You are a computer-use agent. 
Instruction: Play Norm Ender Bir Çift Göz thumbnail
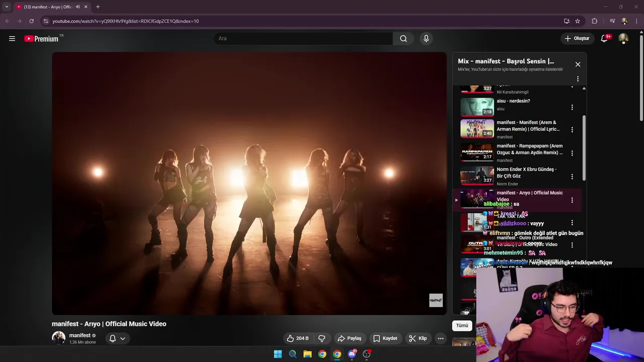477,175
